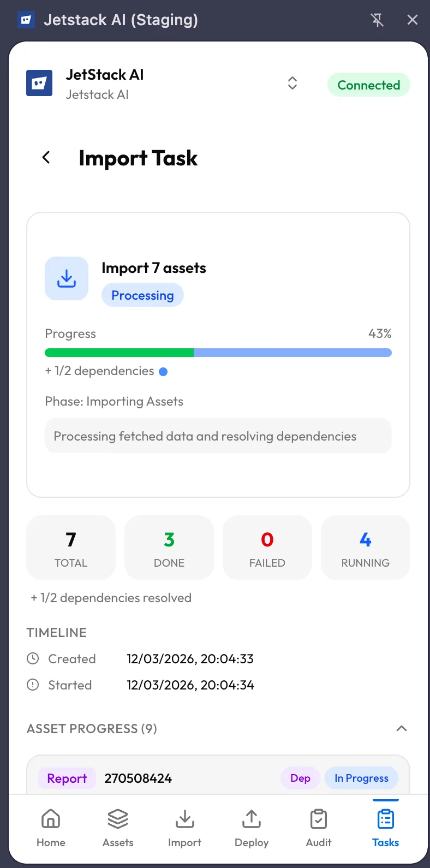430x868 pixels.
Task: Collapse the ASSET PROGRESS section
Action: [x=401, y=728]
